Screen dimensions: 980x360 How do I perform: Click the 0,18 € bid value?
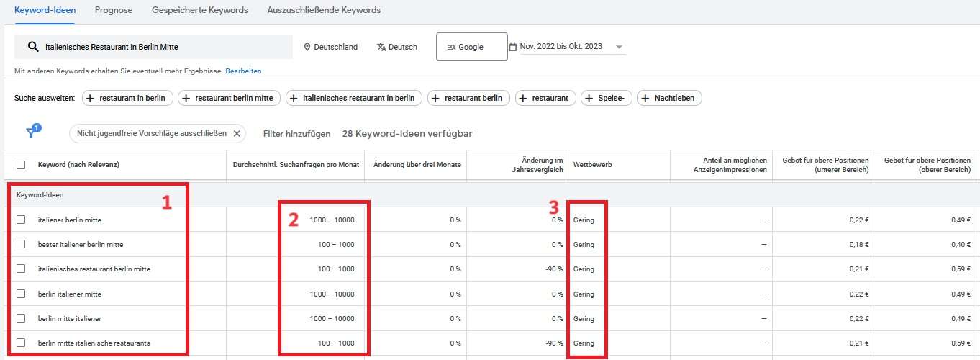pyautogui.click(x=858, y=244)
